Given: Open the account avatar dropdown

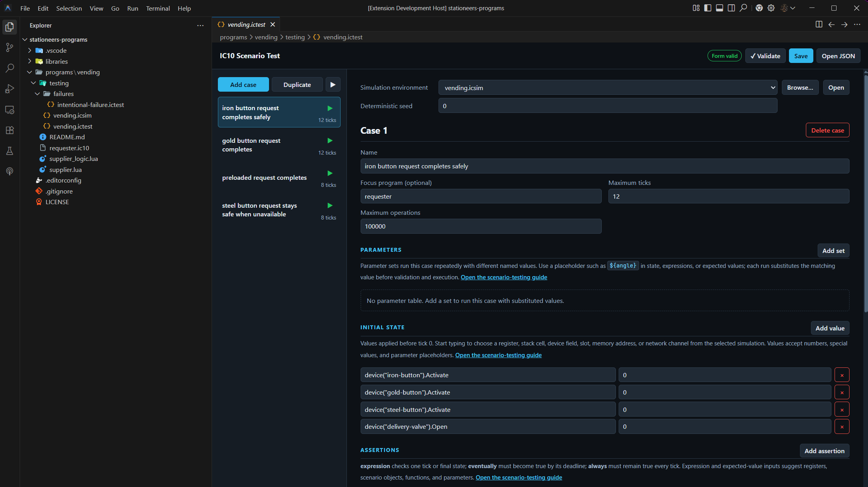Looking at the screenshot, I should [x=788, y=8].
